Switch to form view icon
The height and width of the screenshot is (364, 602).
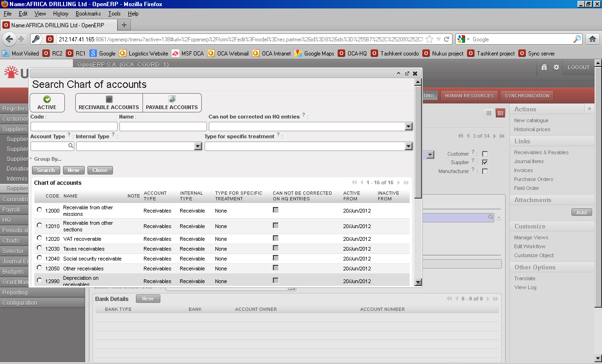[x=500, y=113]
